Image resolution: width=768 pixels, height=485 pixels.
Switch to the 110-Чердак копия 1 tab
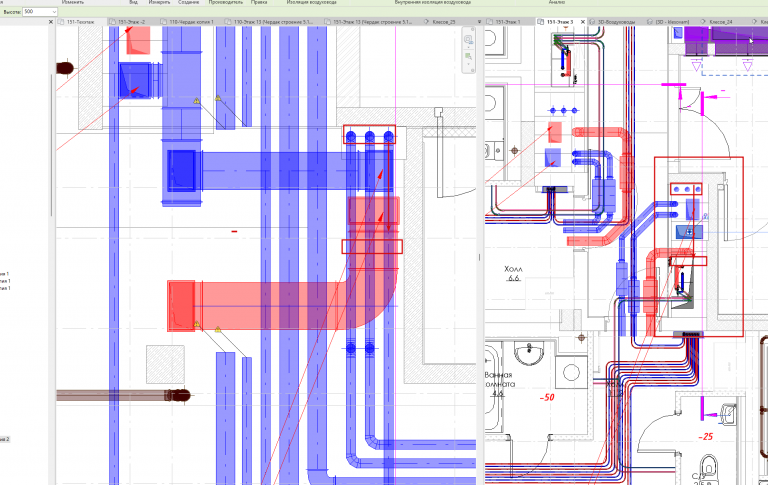pos(191,22)
